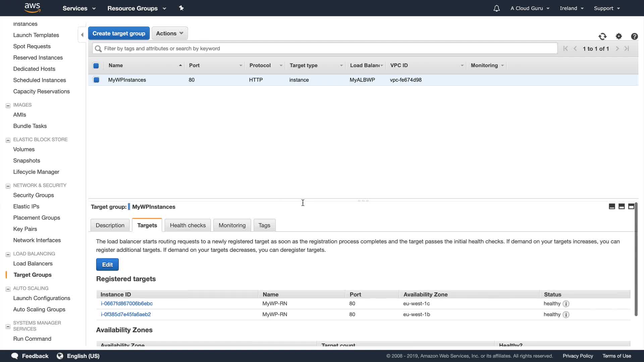Click the help question mark icon
The height and width of the screenshot is (362, 644).
coord(634,36)
